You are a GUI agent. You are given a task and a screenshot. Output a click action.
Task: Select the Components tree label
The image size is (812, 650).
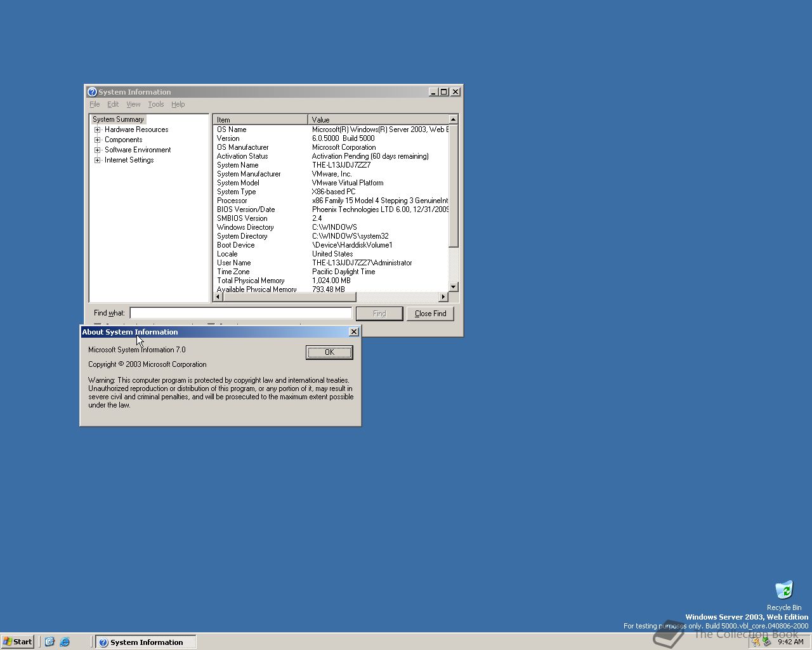click(x=123, y=140)
